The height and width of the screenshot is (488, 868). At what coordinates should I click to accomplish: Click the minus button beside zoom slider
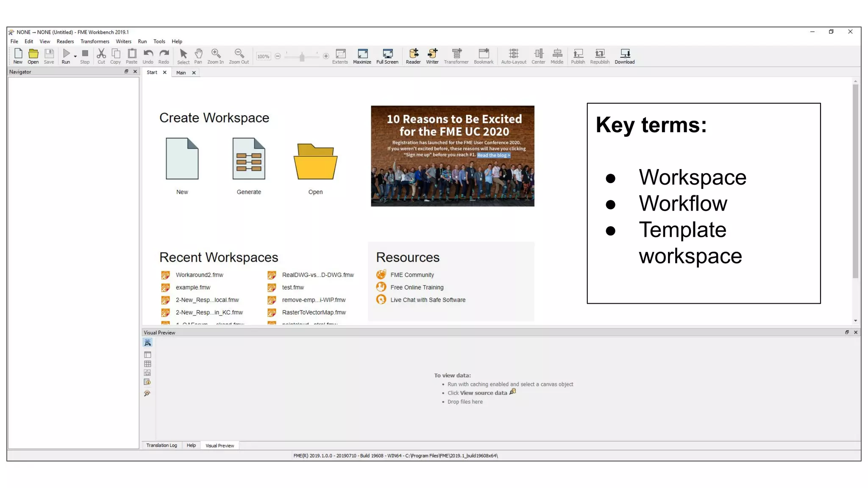point(278,56)
